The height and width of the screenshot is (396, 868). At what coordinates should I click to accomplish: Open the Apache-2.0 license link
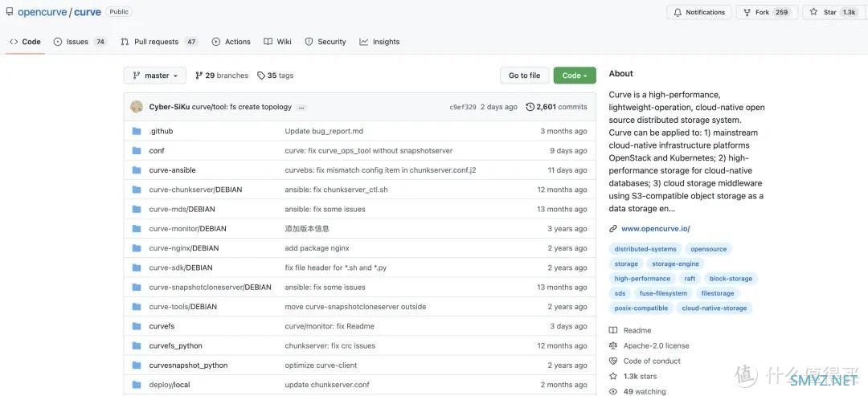coord(656,345)
